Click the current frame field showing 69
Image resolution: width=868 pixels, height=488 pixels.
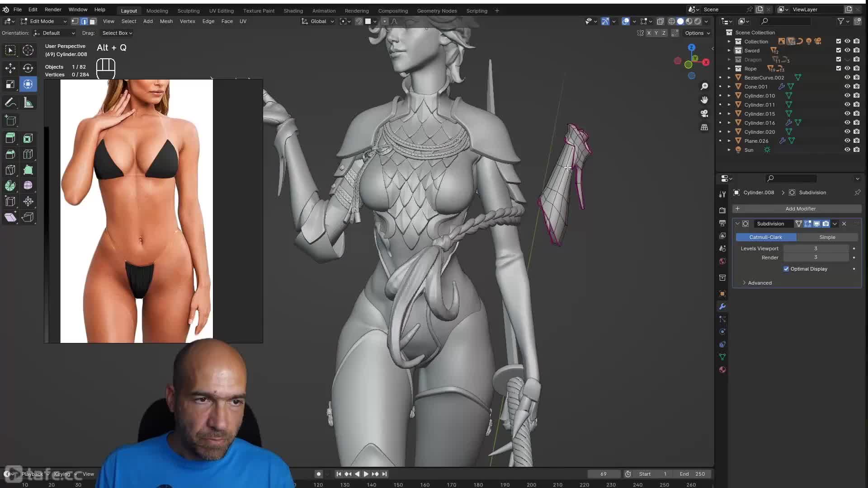click(604, 474)
